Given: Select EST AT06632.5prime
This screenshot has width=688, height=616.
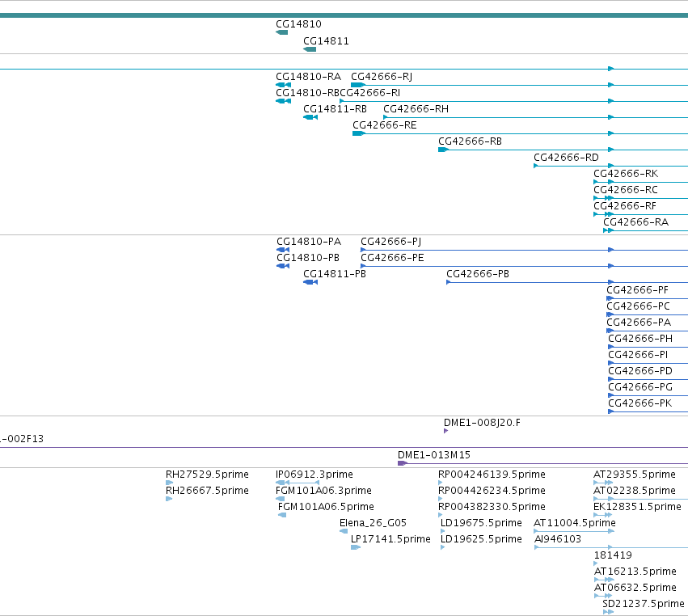Looking at the screenshot, I should pyautogui.click(x=635, y=588).
